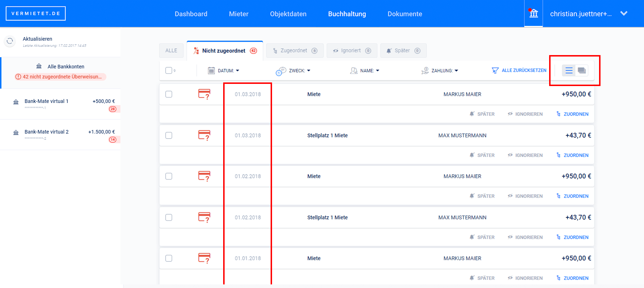Image resolution: width=644 pixels, height=288 pixels.
Task: Click ZUORDNEN for 01.02.2018 Stellplatz 1 Miete
Action: (572, 237)
